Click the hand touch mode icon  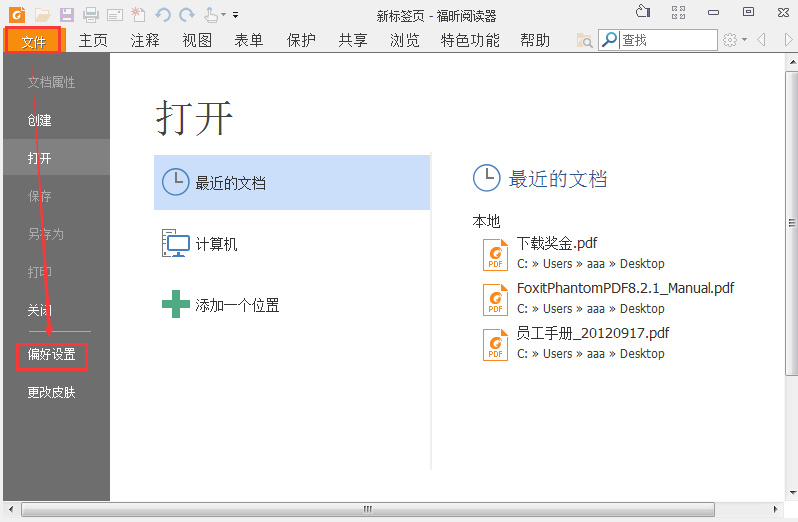[211, 15]
